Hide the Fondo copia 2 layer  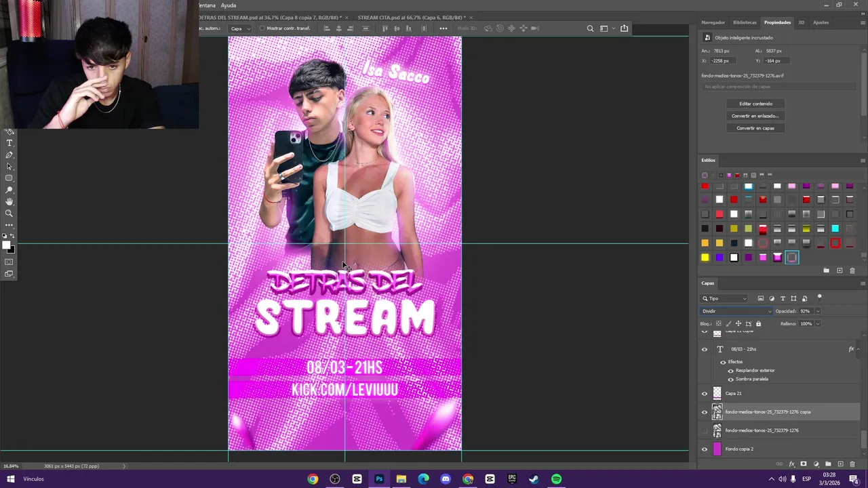[x=704, y=449]
